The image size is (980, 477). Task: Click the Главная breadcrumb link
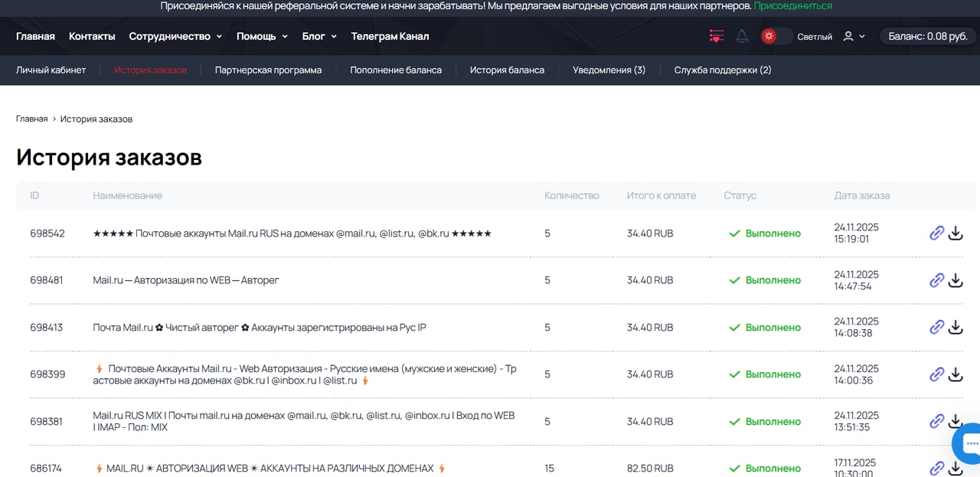pyautogui.click(x=32, y=119)
